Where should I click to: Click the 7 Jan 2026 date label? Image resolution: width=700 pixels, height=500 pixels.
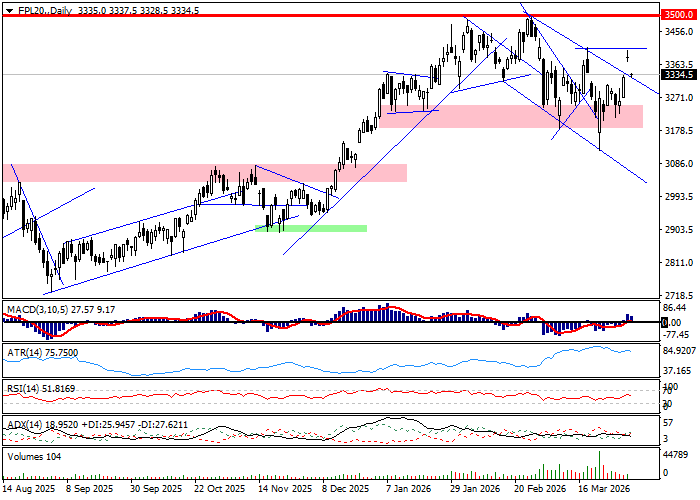pyautogui.click(x=407, y=490)
